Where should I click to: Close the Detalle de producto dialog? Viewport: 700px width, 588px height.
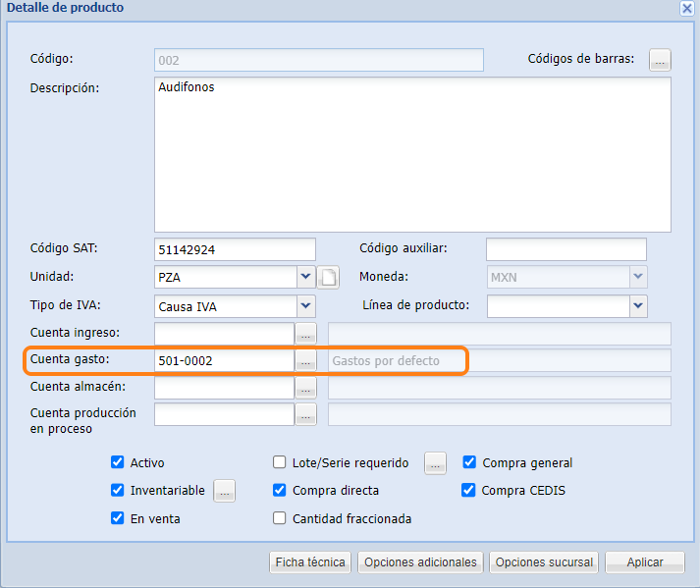click(x=687, y=8)
